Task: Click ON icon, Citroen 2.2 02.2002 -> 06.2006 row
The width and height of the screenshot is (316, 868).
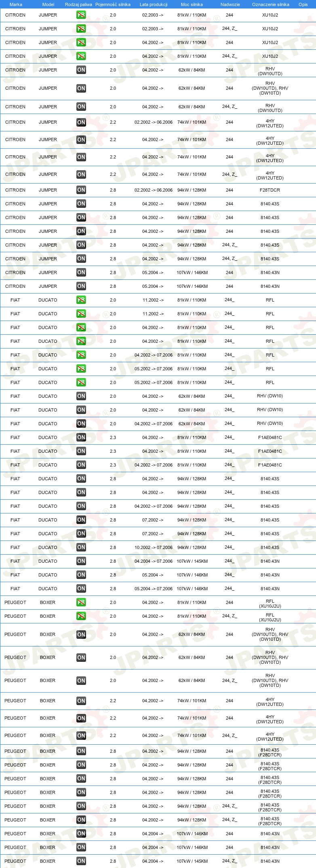Action: 81,122
